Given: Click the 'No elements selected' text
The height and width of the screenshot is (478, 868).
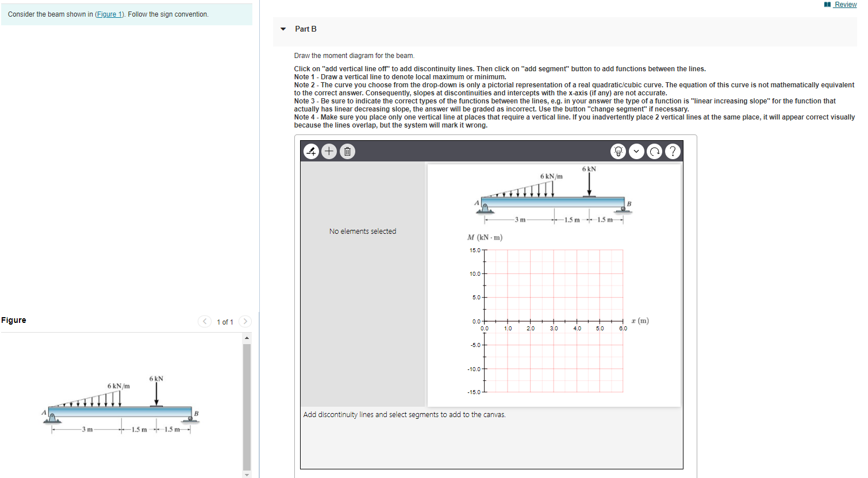Looking at the screenshot, I should [x=363, y=232].
